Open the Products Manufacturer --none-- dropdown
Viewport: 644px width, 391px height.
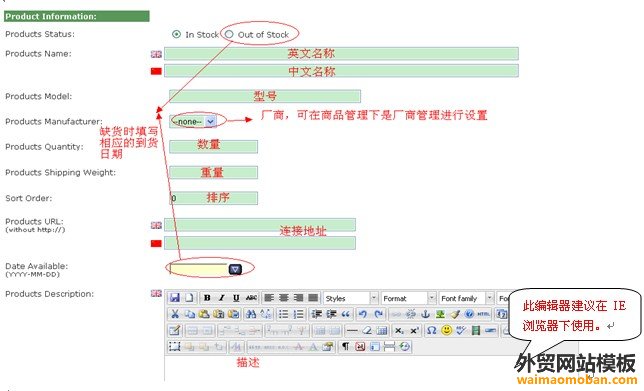point(193,121)
